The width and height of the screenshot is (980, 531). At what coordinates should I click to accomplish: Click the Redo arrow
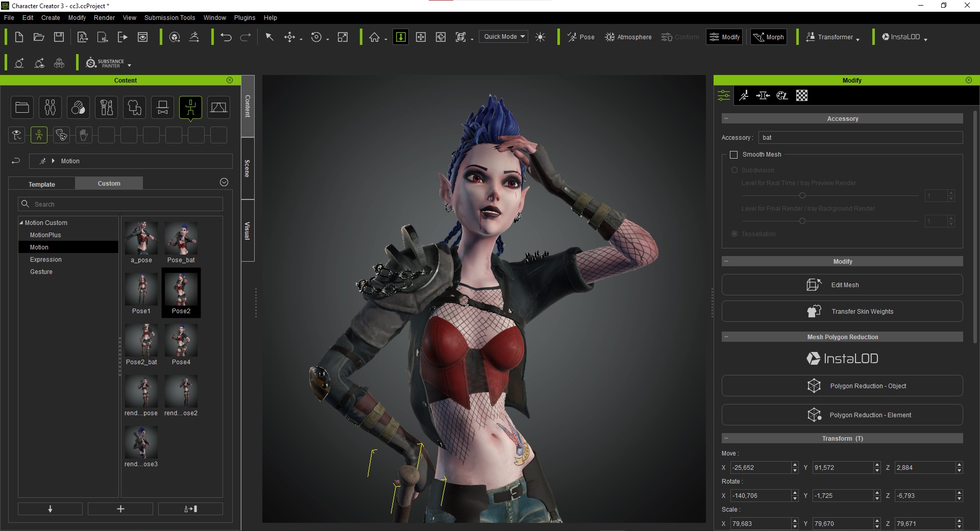[x=246, y=37]
